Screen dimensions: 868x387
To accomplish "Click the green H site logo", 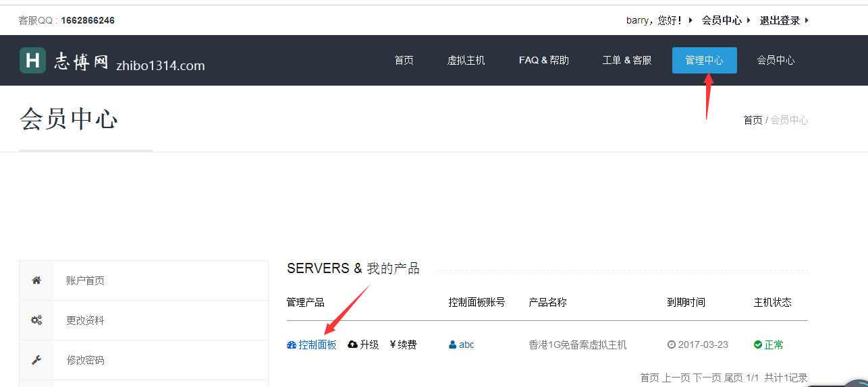I will [32, 60].
